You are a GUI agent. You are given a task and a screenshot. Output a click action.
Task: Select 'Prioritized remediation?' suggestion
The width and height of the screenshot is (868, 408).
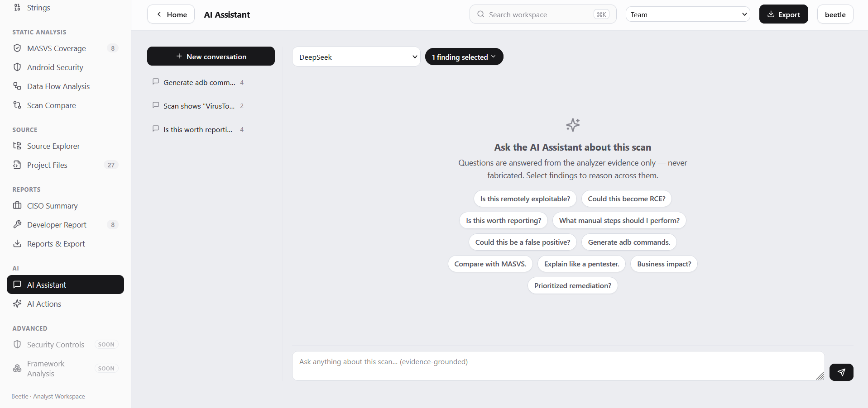[573, 285]
